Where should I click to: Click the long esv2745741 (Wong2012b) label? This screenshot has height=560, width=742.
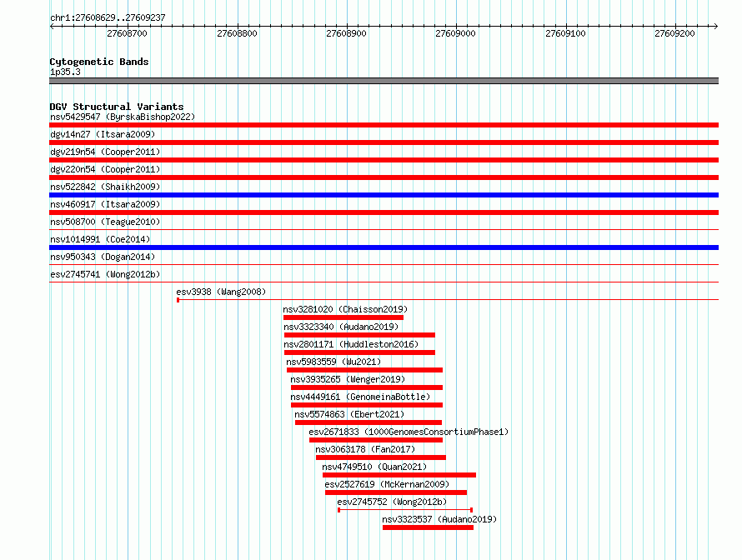[105, 274]
